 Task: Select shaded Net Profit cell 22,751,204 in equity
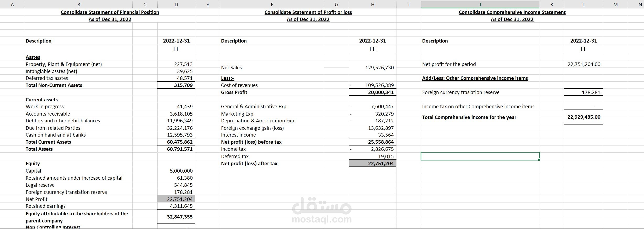[176, 199]
